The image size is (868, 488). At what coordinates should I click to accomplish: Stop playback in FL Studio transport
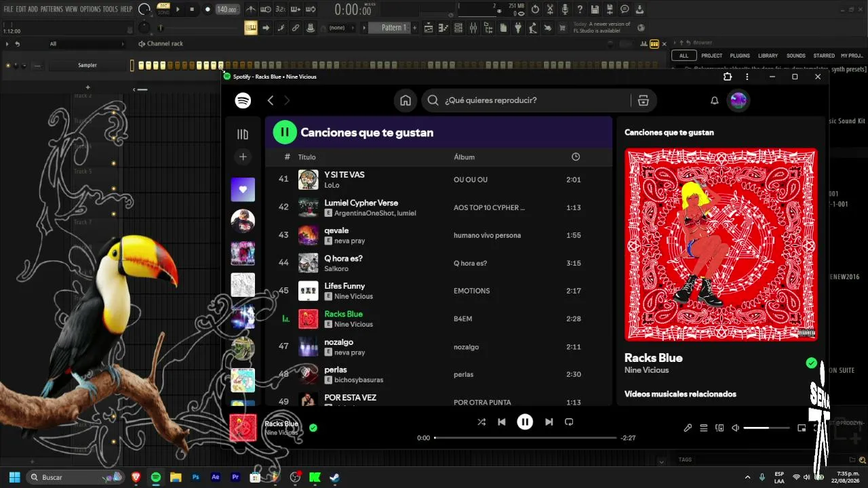click(193, 9)
